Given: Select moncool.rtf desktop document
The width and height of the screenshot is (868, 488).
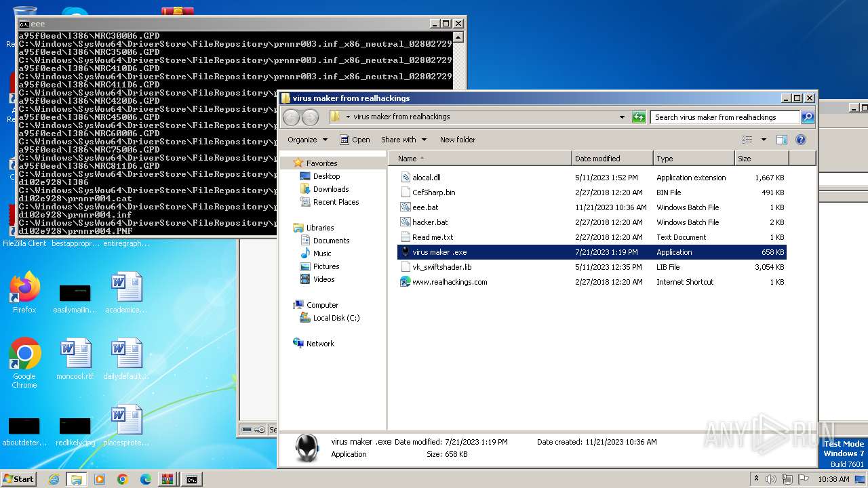Looking at the screenshot, I should [x=75, y=359].
